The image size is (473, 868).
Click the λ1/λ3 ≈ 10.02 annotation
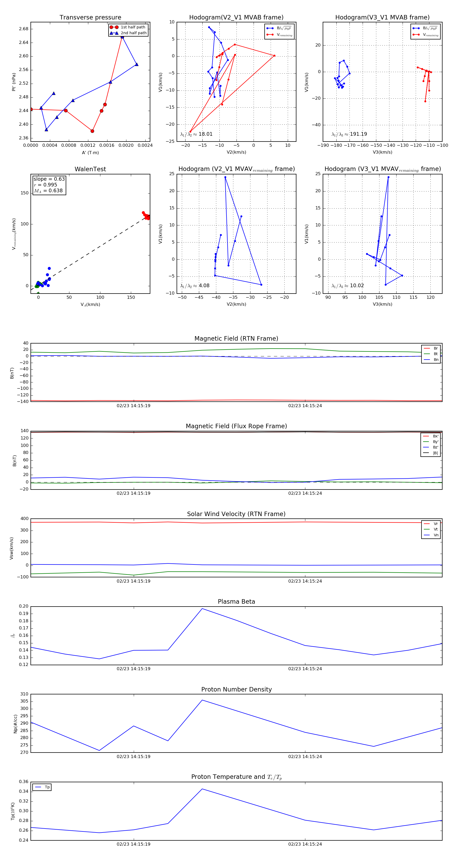pos(347,286)
